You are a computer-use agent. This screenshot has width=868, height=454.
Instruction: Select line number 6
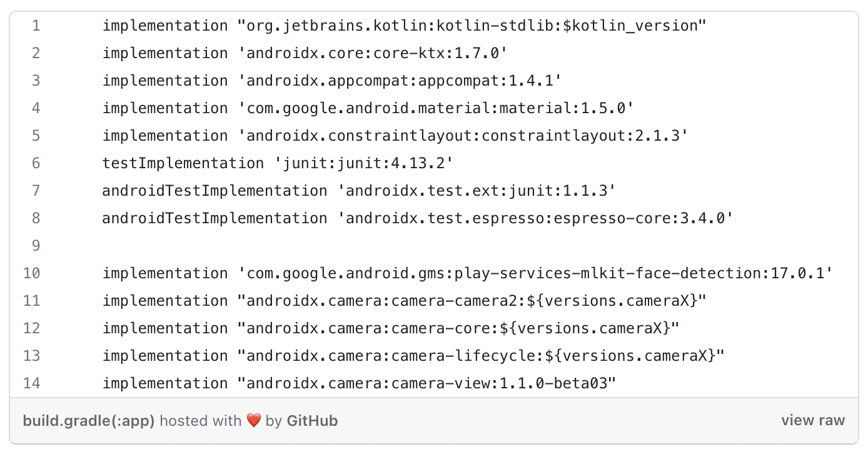point(36,163)
